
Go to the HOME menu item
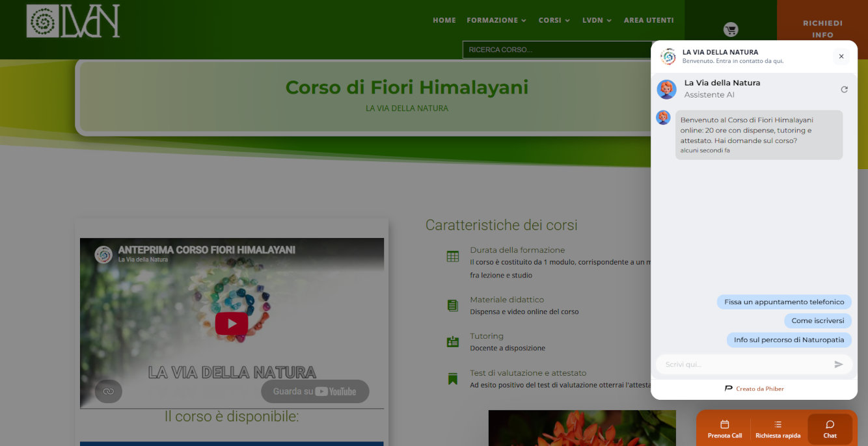click(444, 20)
